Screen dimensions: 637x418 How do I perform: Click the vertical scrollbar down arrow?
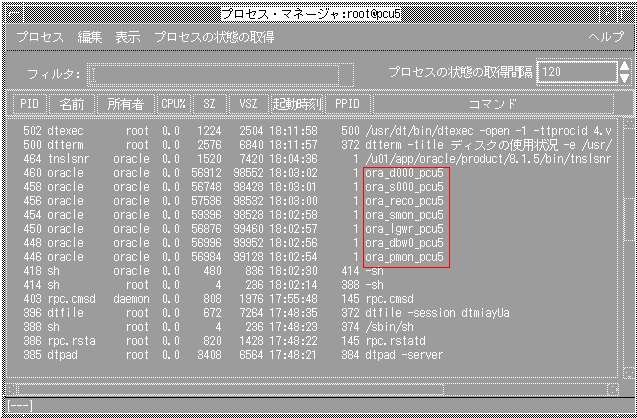tap(629, 373)
